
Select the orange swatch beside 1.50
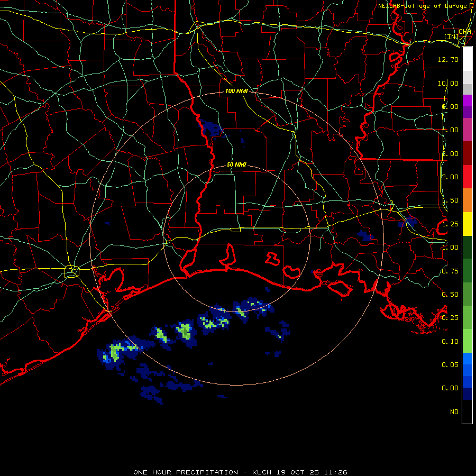coord(467,200)
